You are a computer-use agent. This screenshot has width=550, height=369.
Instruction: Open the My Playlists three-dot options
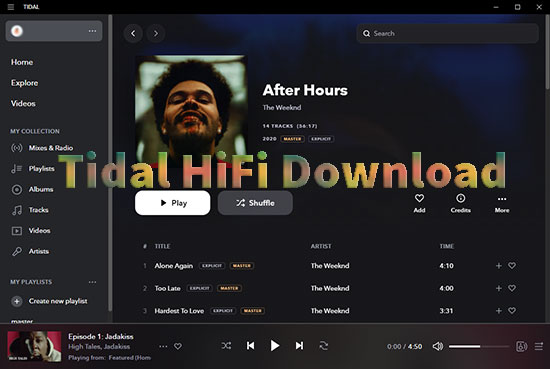coord(92,282)
